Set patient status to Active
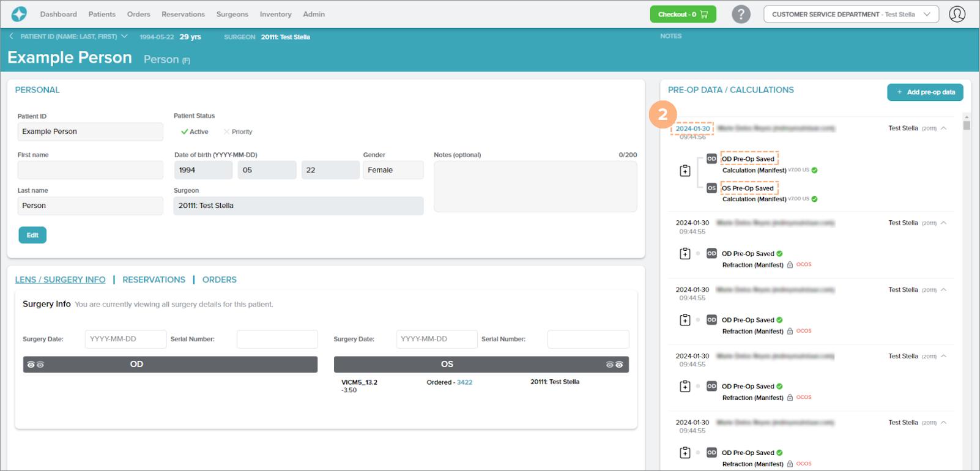 click(195, 132)
